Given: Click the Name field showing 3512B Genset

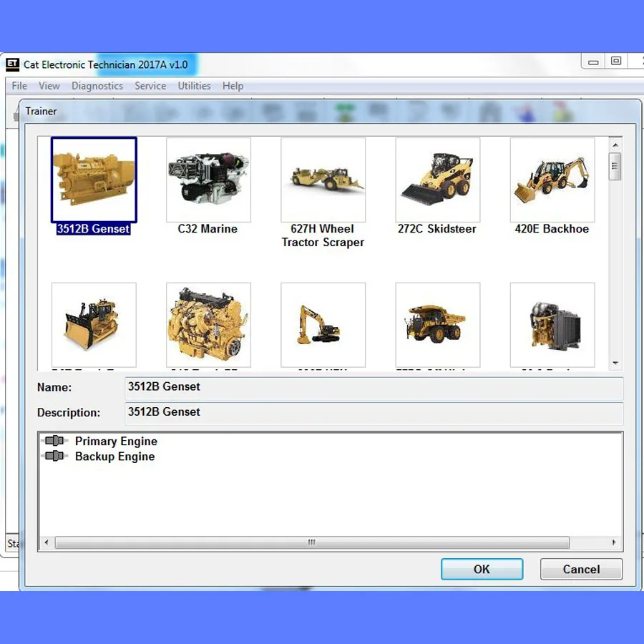Looking at the screenshot, I should coord(374,388).
